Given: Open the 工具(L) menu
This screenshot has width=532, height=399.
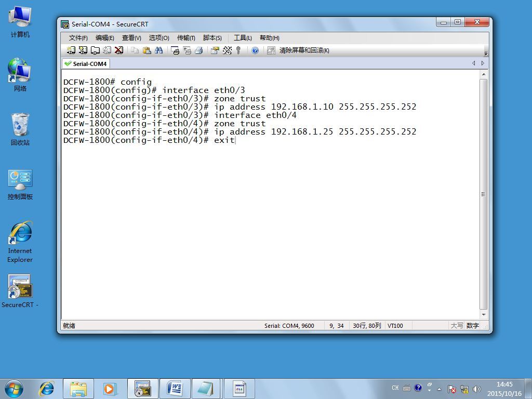Looking at the screenshot, I should pyautogui.click(x=242, y=37).
